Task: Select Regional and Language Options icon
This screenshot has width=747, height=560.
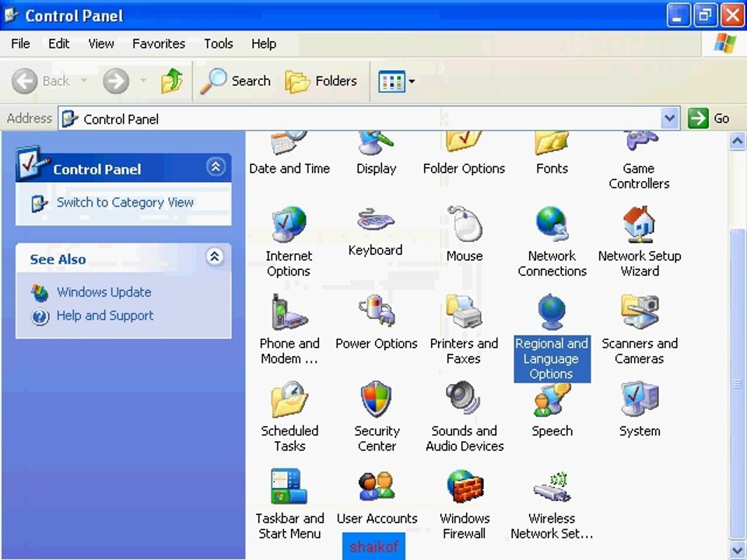Action: coord(552,312)
